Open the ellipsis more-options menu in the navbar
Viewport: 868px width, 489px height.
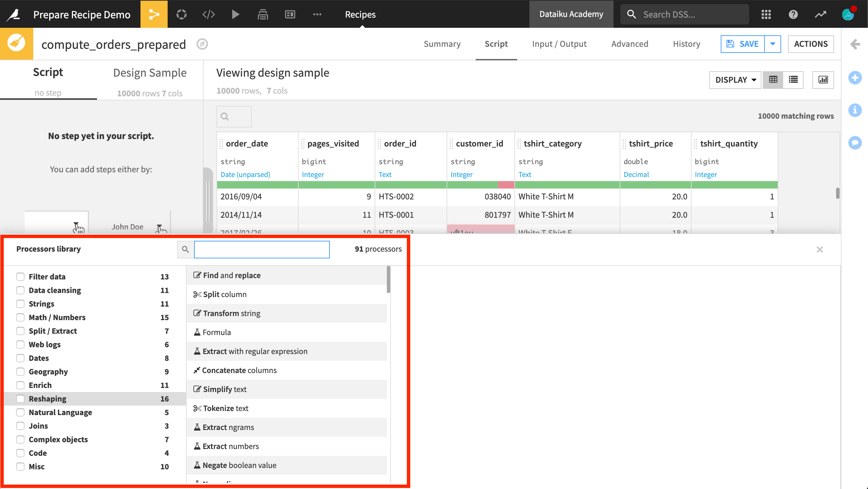[317, 14]
